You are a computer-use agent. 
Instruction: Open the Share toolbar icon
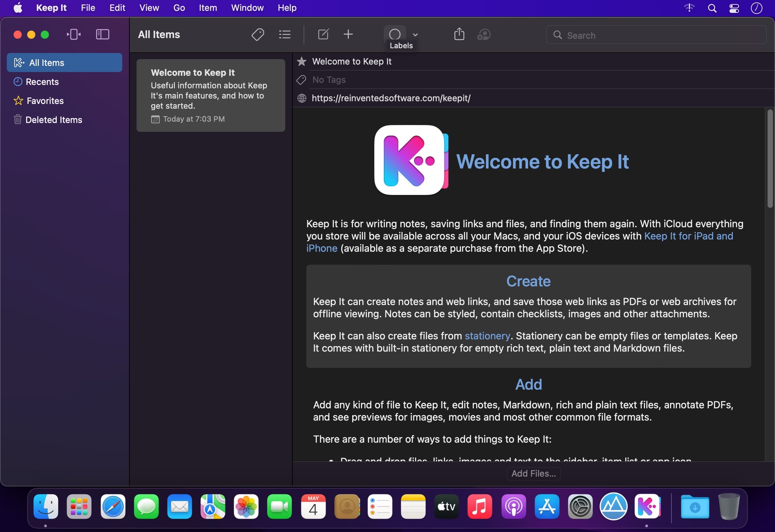459,34
